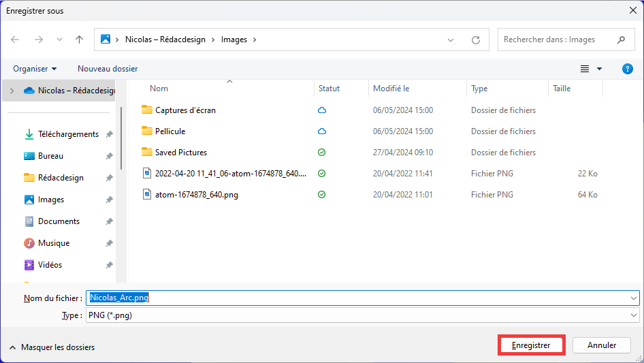This screenshot has width=644, height=363.
Task: Click pin icon next to Musique
Action: pyautogui.click(x=109, y=243)
